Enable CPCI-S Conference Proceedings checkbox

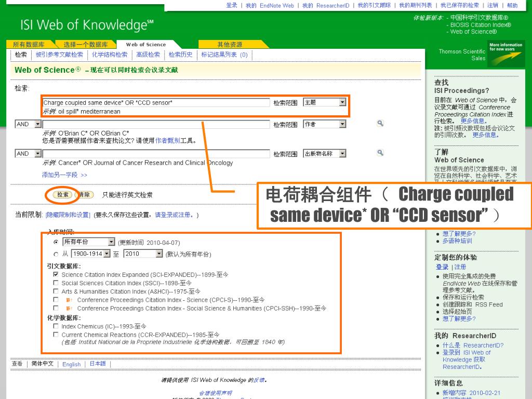(x=56, y=300)
